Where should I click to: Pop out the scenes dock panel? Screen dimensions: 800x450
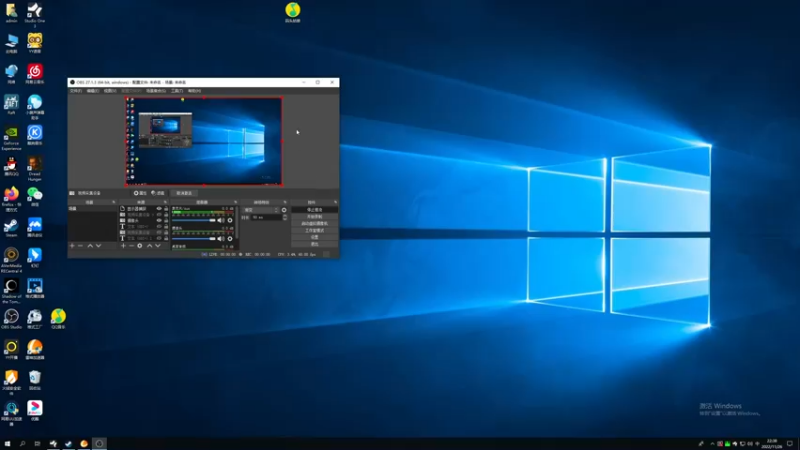point(114,203)
